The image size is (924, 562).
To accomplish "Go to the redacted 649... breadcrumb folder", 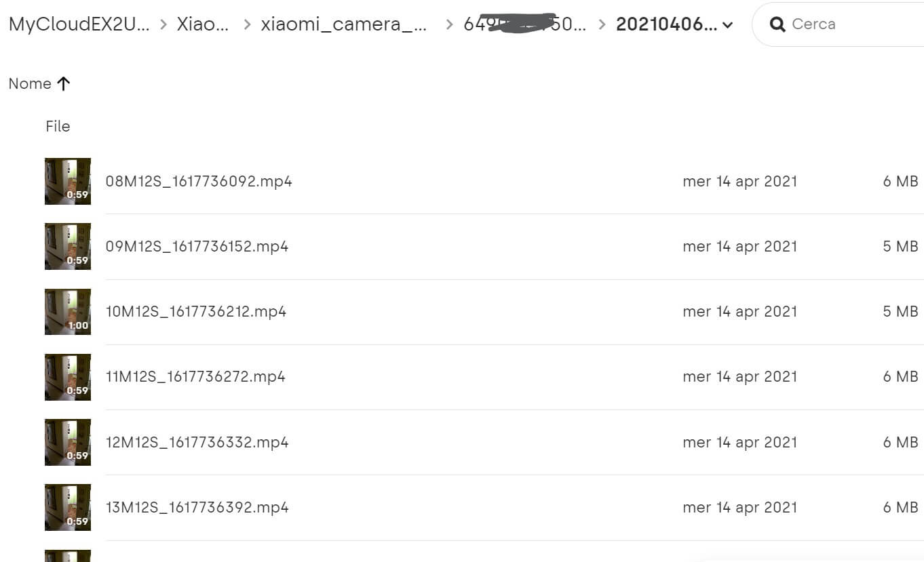I will pos(524,24).
